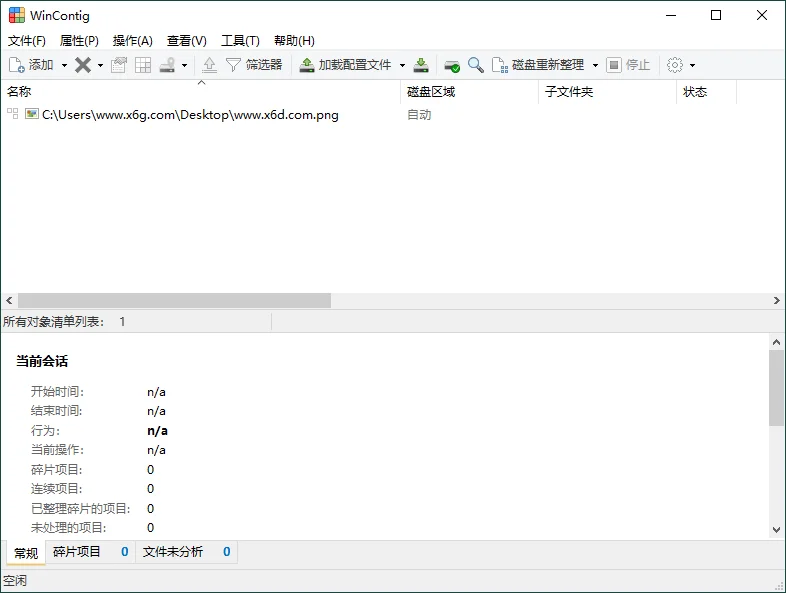Open the 操作(A) menu

(132, 41)
